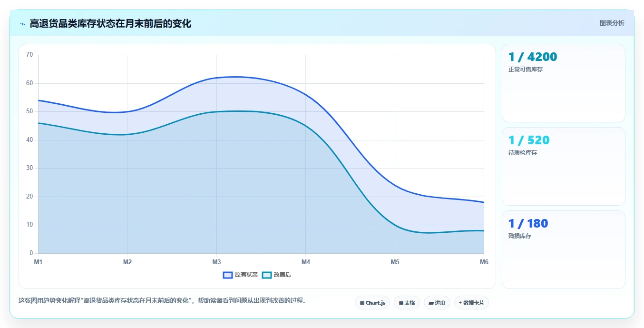Open the 正常可售库存 card
The height and width of the screenshot is (328, 644).
(563, 83)
